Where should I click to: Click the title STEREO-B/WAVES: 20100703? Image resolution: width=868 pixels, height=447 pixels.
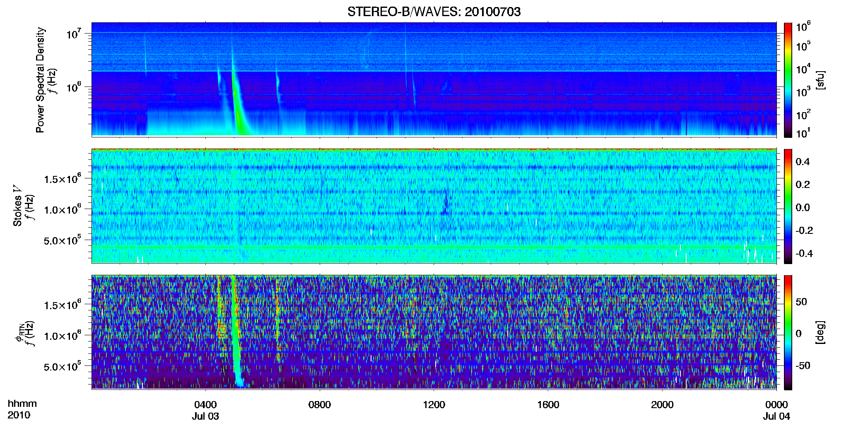click(x=434, y=12)
